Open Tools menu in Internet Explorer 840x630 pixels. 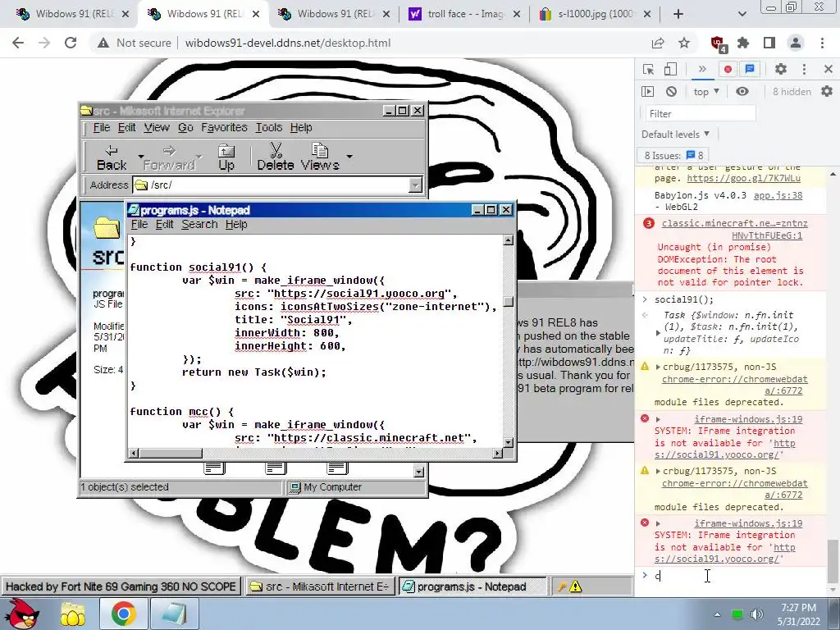(x=268, y=127)
